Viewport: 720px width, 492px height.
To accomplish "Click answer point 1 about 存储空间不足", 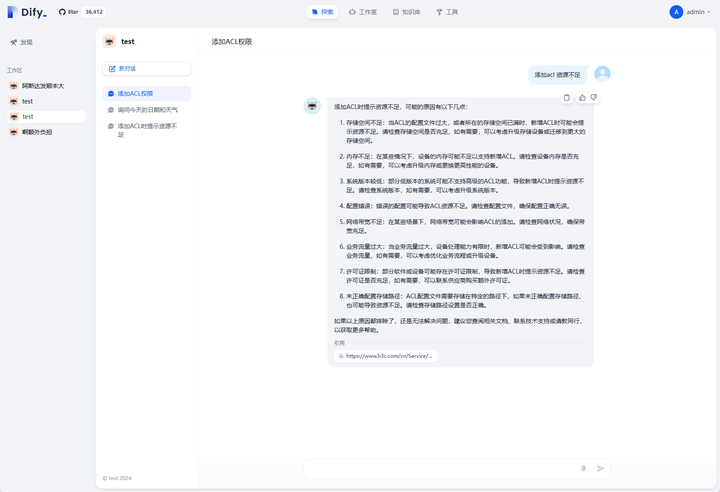I will point(462,132).
